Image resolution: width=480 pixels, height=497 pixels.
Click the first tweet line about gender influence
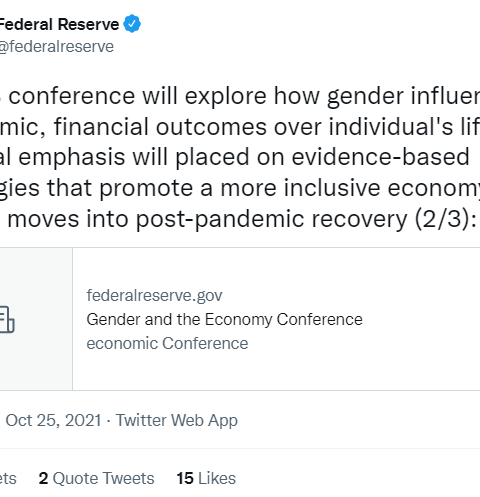click(240, 96)
